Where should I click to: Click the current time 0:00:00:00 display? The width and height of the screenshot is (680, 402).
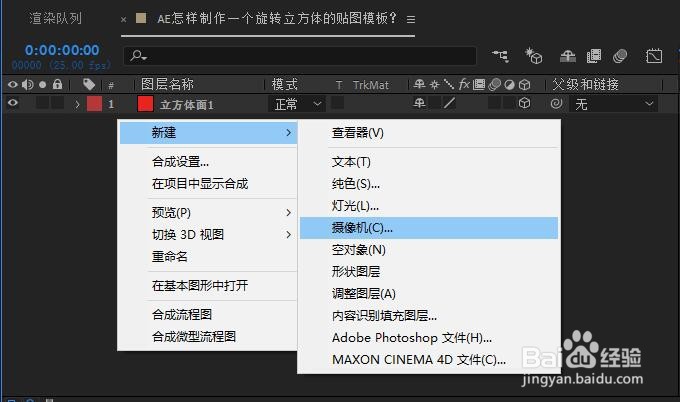pos(62,50)
